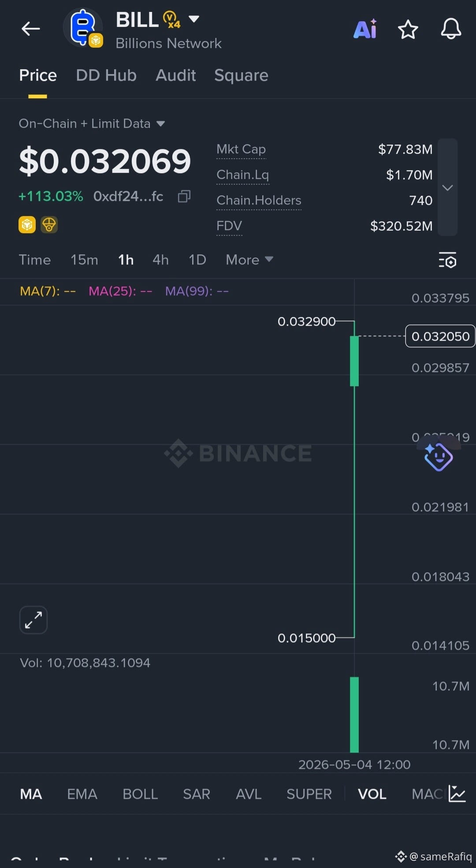This screenshot has width=476, height=868.
Task: Tap the Billions Network name
Action: click(x=168, y=43)
